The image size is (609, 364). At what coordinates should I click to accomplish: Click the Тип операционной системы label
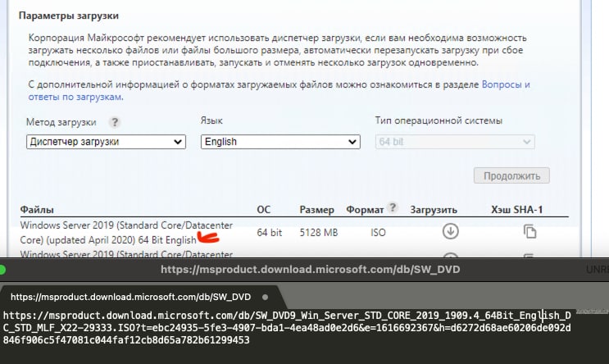click(x=439, y=121)
